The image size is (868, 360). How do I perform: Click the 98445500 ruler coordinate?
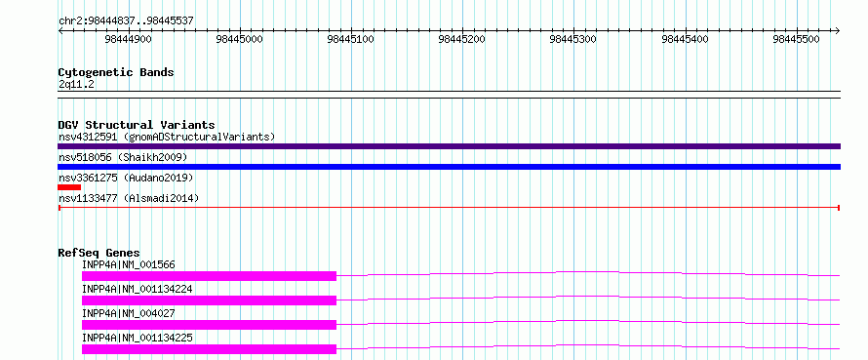[x=796, y=39]
